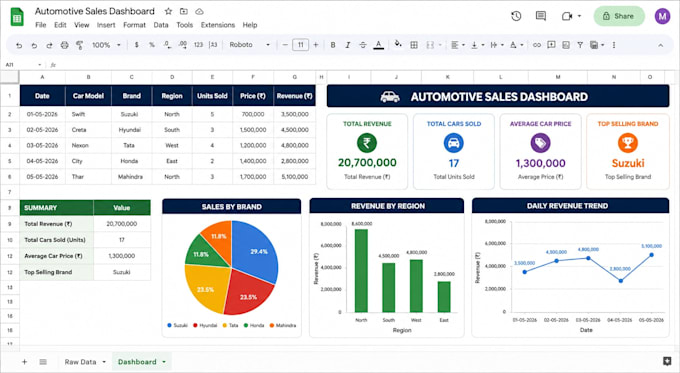Add a comment using the toolbar icon
Image resolution: width=680 pixels, height=373 pixels.
[551, 45]
